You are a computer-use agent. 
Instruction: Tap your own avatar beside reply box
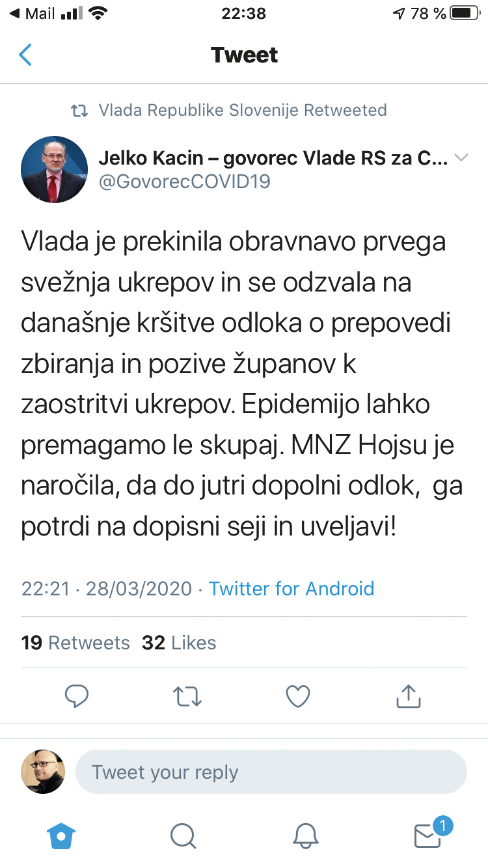coord(43,772)
